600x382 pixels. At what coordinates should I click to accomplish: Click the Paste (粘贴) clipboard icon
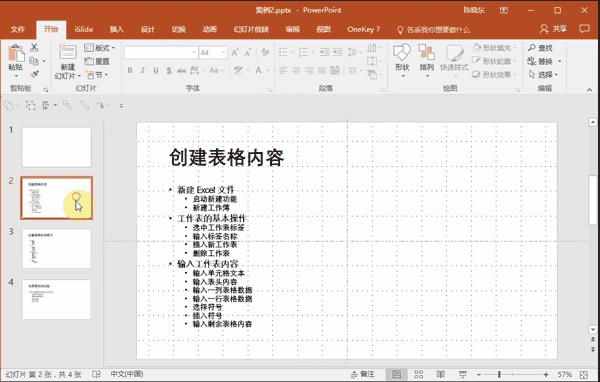pyautogui.click(x=16, y=52)
